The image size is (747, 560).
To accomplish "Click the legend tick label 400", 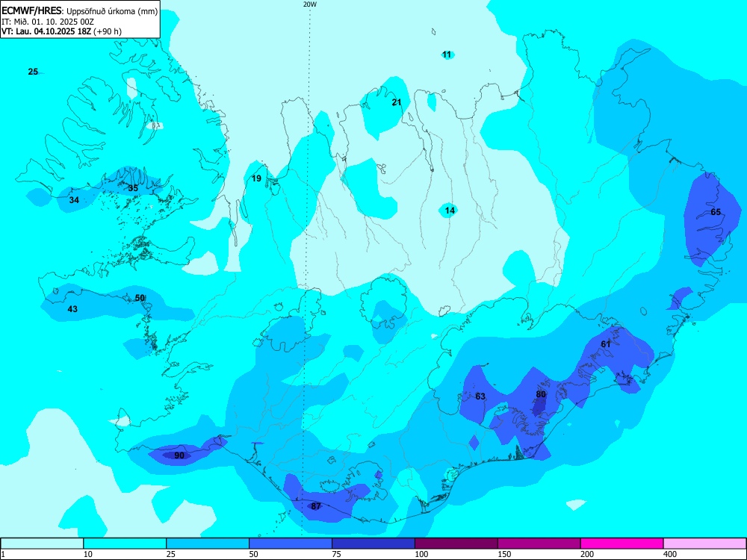I will pyautogui.click(x=670, y=554).
